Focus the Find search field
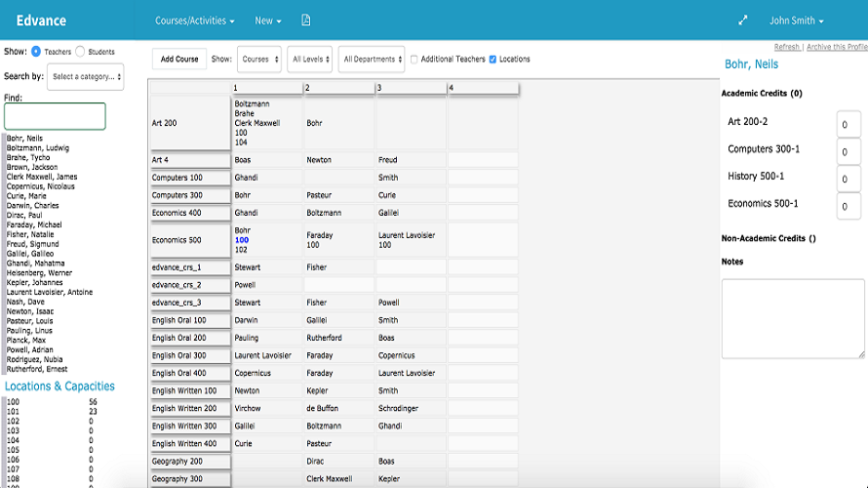 (x=55, y=116)
